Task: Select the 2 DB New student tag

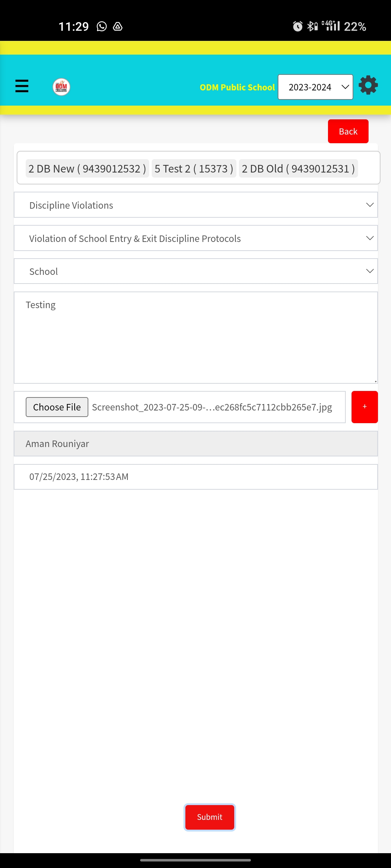Action: click(x=87, y=169)
